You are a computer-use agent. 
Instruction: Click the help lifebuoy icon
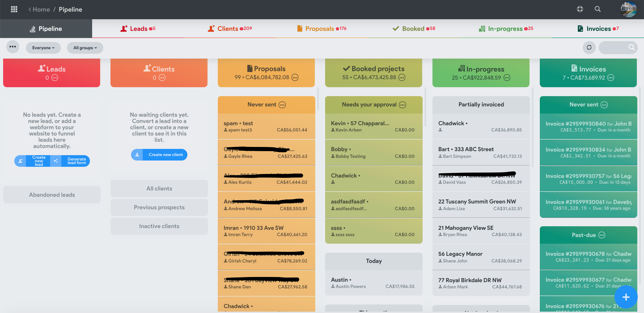pos(580,9)
